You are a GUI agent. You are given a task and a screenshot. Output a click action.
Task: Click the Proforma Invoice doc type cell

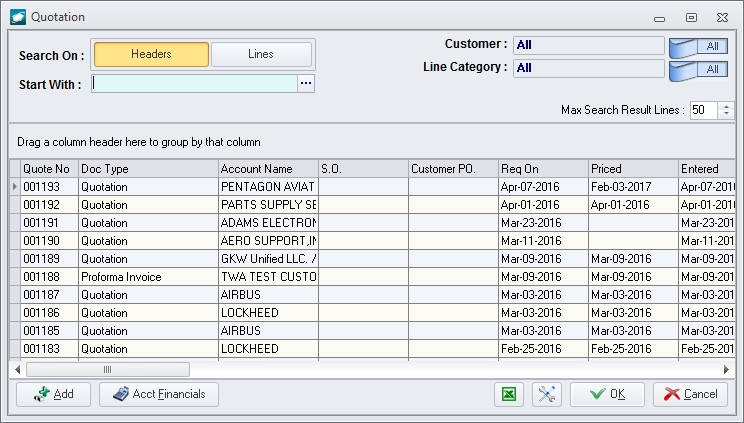coord(148,277)
